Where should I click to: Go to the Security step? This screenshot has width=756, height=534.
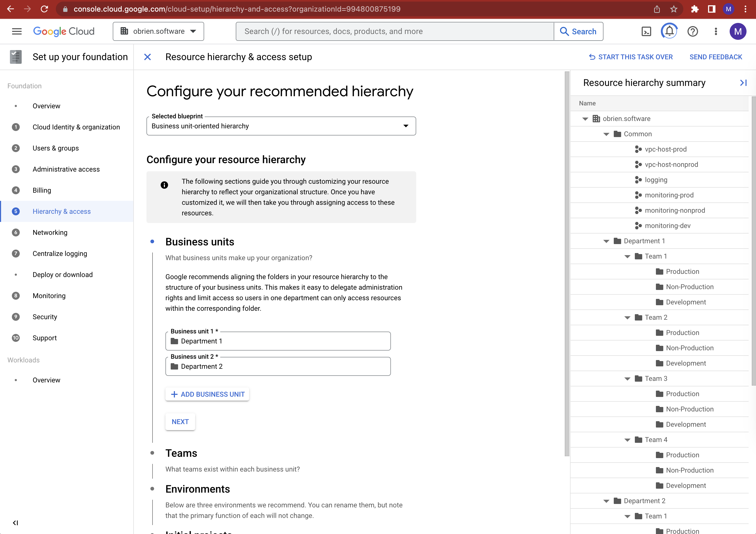tap(45, 317)
